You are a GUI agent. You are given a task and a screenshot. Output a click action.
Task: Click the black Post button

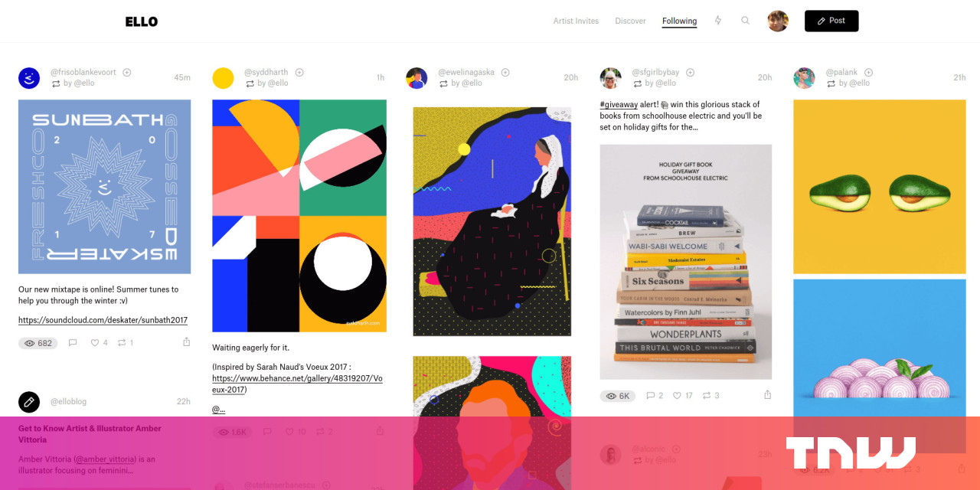tap(831, 21)
